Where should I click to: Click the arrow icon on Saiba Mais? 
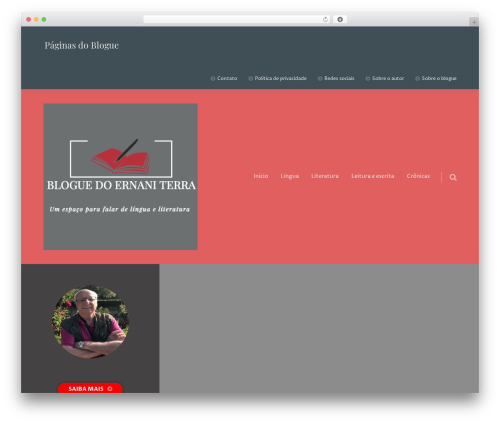click(110, 389)
